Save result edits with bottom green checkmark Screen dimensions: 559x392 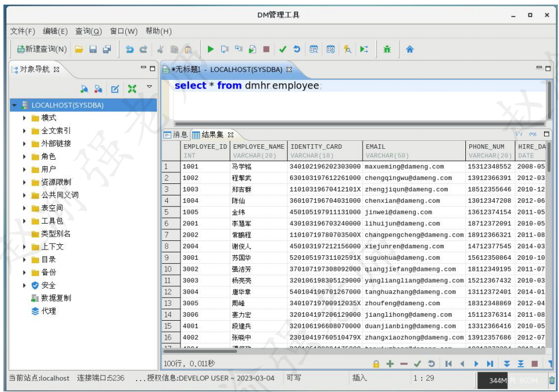(417, 364)
